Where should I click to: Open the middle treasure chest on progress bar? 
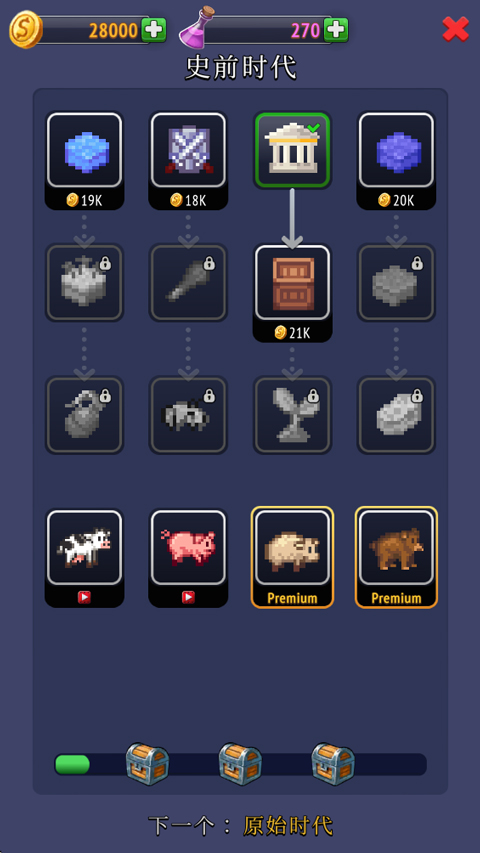coord(240,764)
